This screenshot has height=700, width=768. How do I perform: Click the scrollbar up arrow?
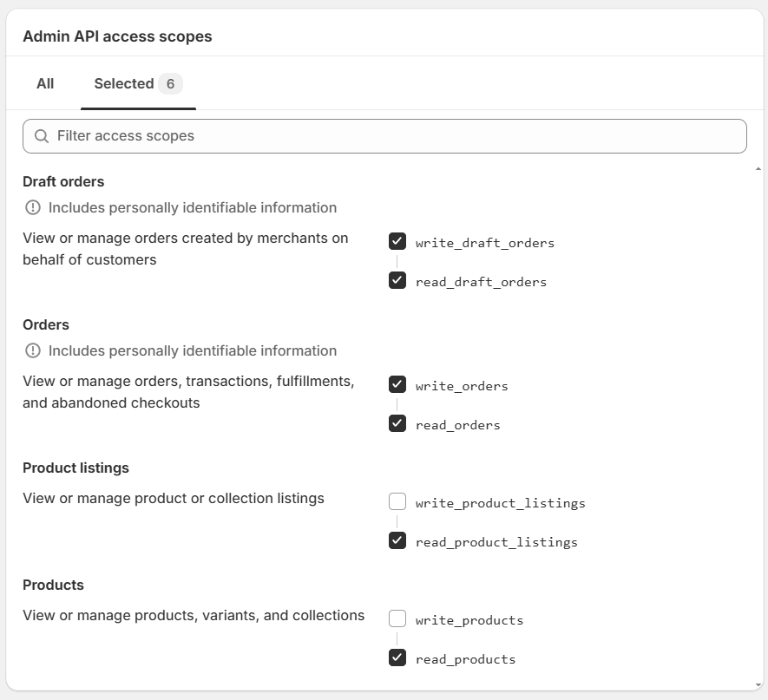758,167
